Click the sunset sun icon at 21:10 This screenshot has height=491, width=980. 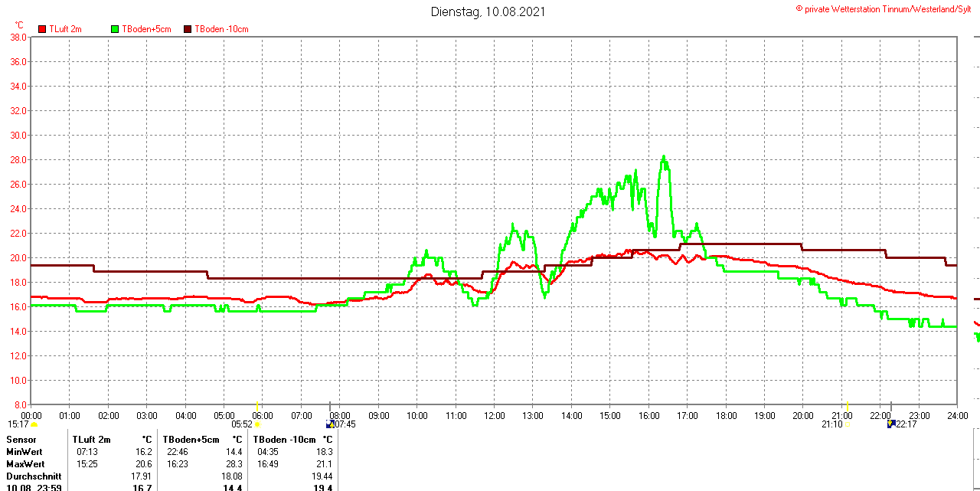click(847, 424)
